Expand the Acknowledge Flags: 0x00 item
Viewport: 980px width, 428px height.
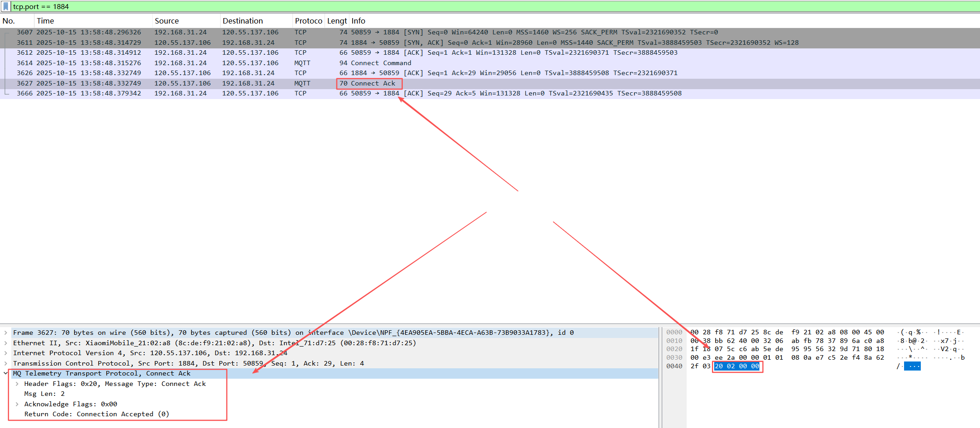coord(17,404)
